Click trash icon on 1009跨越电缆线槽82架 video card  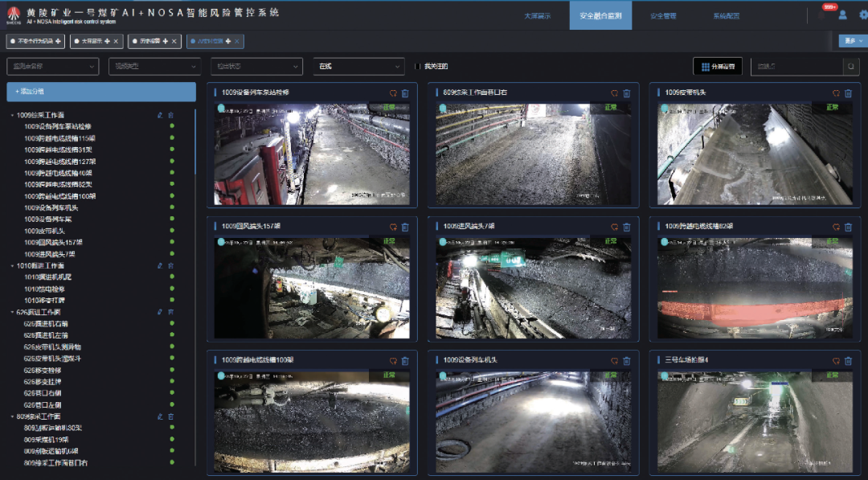point(848,227)
